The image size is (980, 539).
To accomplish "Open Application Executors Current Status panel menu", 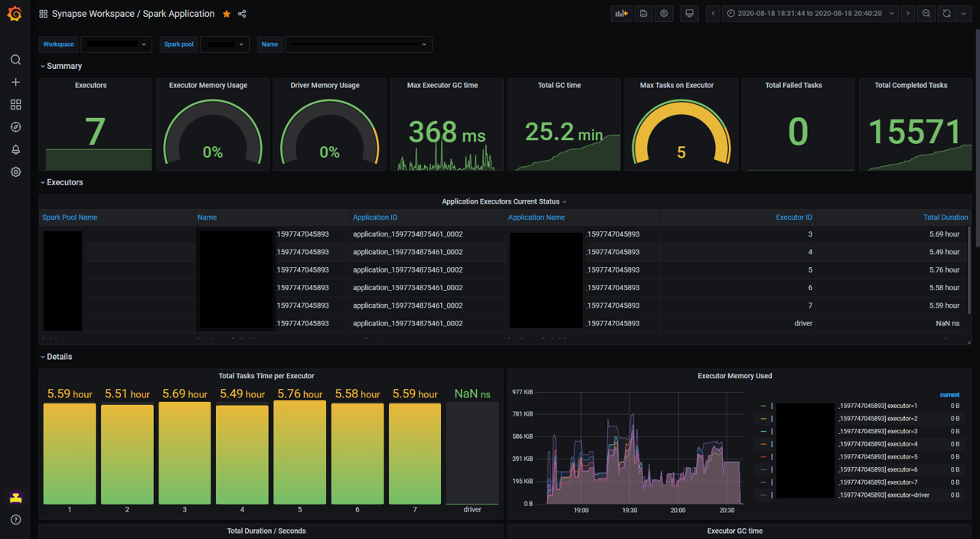I will point(504,202).
